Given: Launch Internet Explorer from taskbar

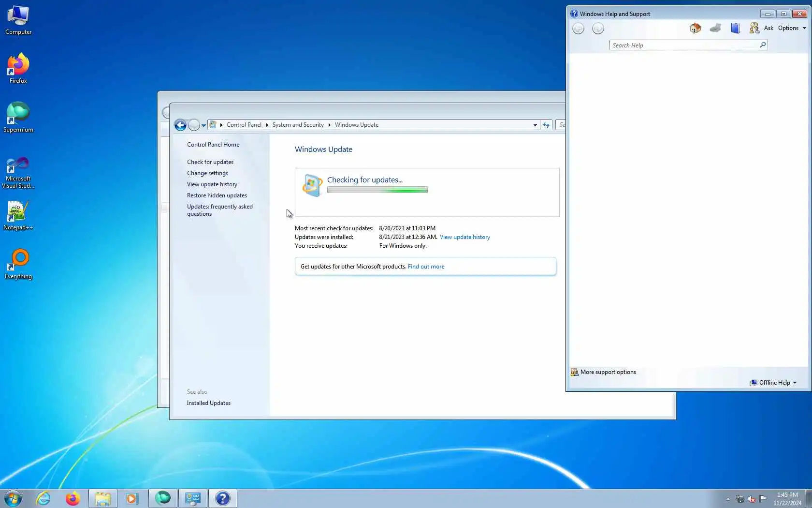Looking at the screenshot, I should 43,498.
